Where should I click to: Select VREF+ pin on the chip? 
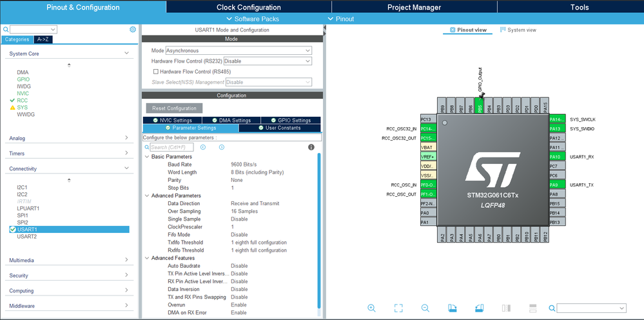pos(429,157)
